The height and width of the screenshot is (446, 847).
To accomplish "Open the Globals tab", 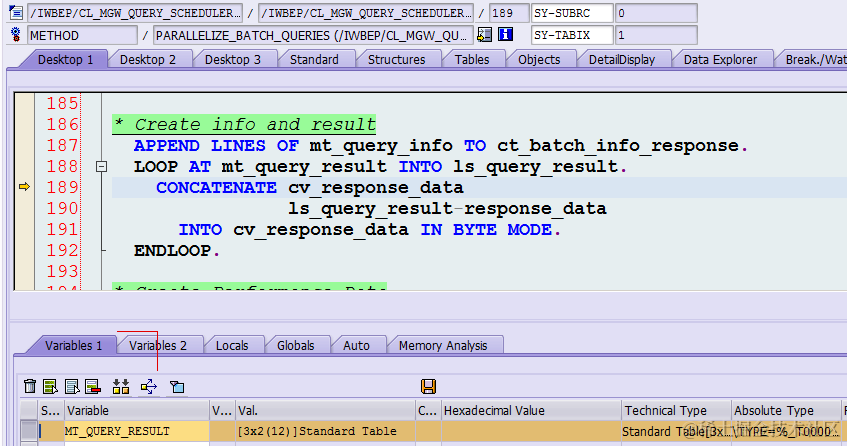I will 295,346.
